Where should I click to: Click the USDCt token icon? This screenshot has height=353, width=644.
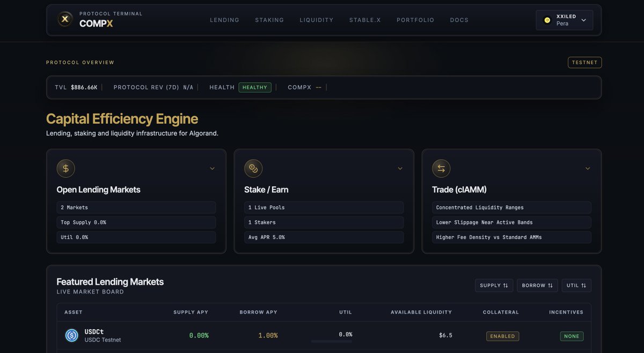click(x=72, y=335)
